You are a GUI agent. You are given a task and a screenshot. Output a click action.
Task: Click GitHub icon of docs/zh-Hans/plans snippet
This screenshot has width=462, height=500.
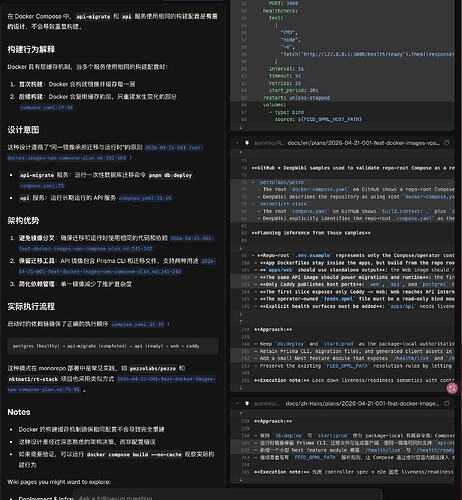(x=247, y=403)
